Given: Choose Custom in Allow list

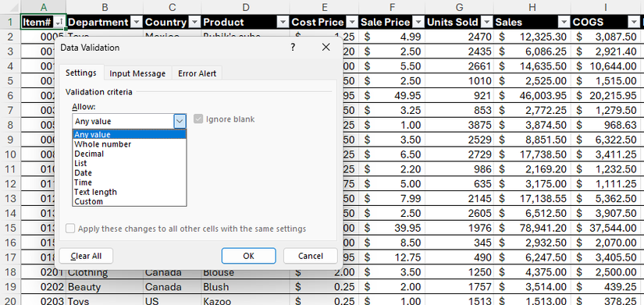Looking at the screenshot, I should click(130, 201).
